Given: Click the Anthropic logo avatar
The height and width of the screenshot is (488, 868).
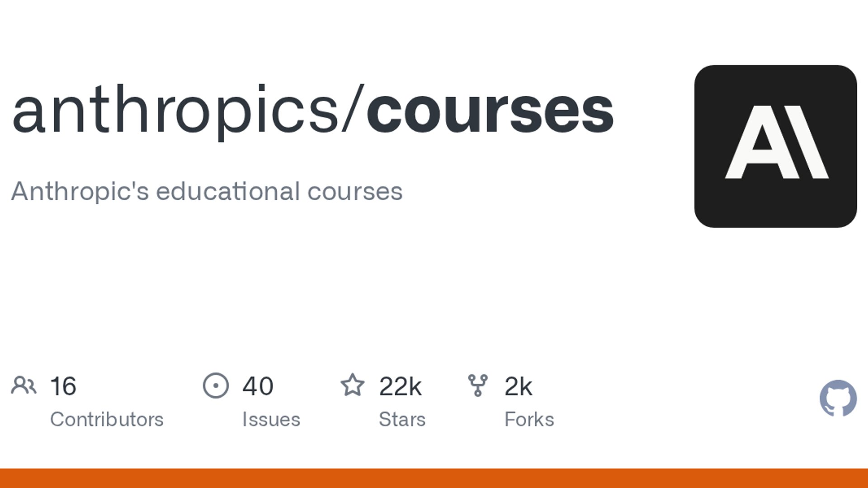Looking at the screenshot, I should [775, 146].
